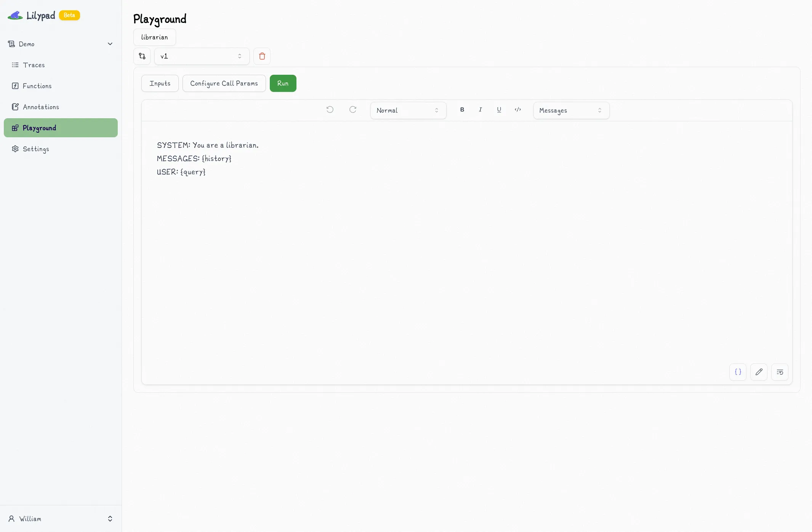Run the librarian prompt
The image size is (812, 532).
283,83
